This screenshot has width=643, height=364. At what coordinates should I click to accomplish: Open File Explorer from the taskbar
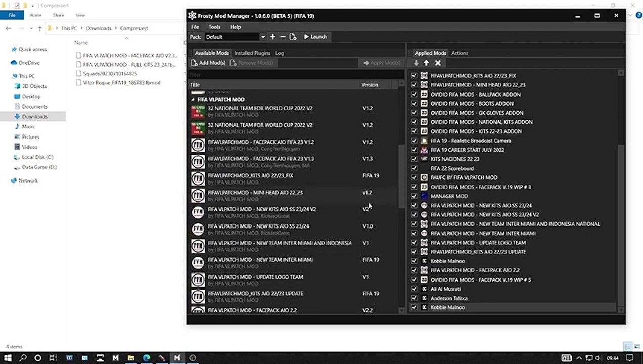tap(131, 358)
